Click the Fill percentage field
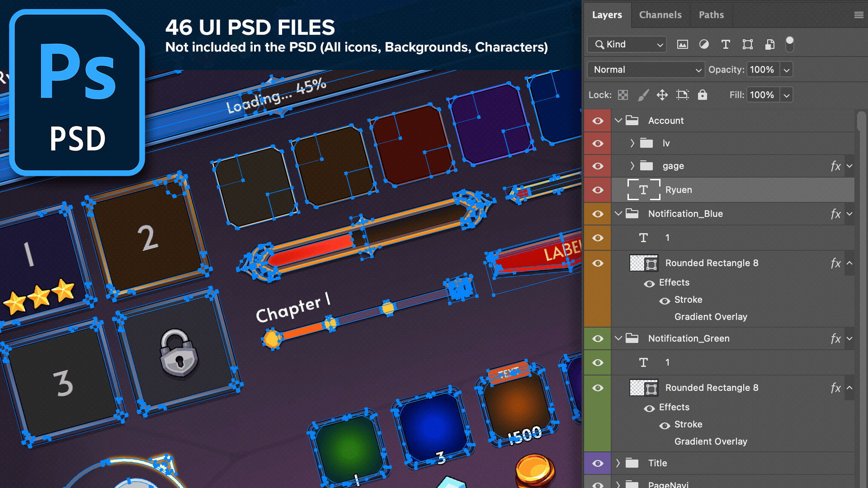 click(x=762, y=95)
